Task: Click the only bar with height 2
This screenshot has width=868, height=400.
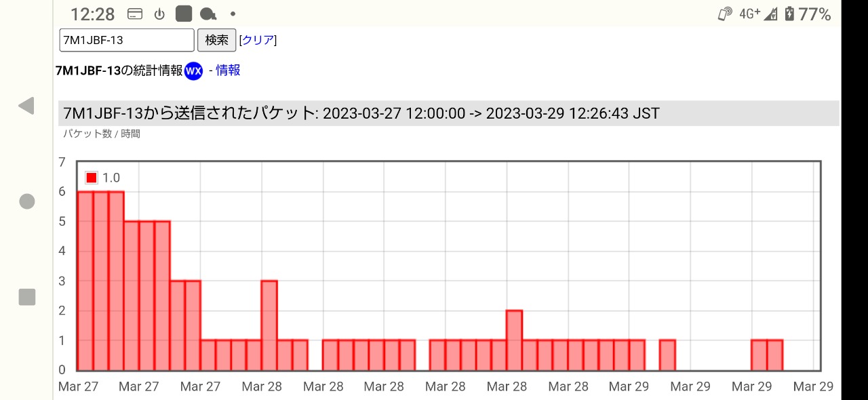Action: click(x=515, y=340)
